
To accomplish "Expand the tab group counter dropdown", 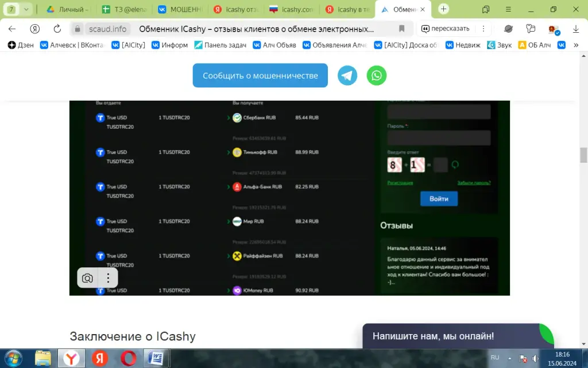I will click(26, 9).
